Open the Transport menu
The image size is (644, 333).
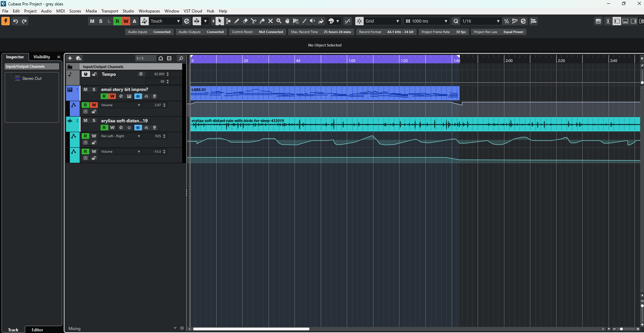(110, 11)
